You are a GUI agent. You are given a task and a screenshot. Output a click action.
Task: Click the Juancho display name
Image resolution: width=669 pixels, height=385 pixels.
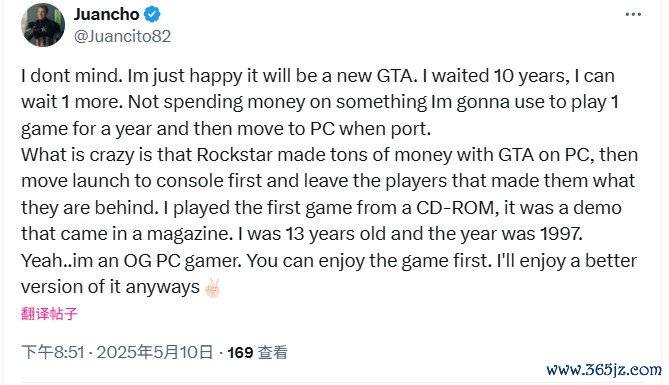point(107,15)
